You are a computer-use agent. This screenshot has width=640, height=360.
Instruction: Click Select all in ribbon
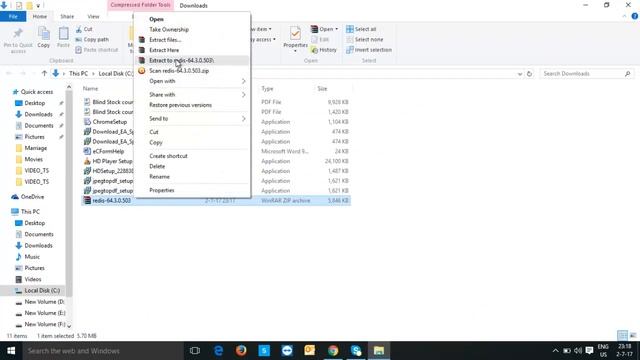(361, 29)
